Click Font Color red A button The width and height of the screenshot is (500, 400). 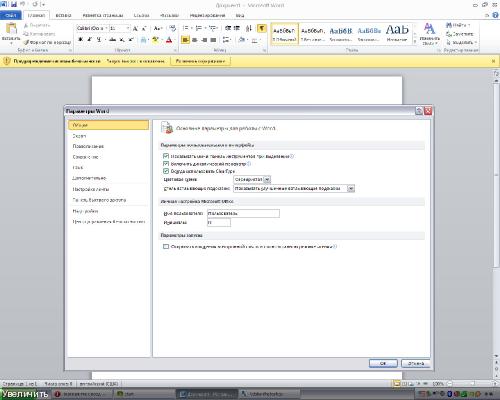click(x=169, y=40)
